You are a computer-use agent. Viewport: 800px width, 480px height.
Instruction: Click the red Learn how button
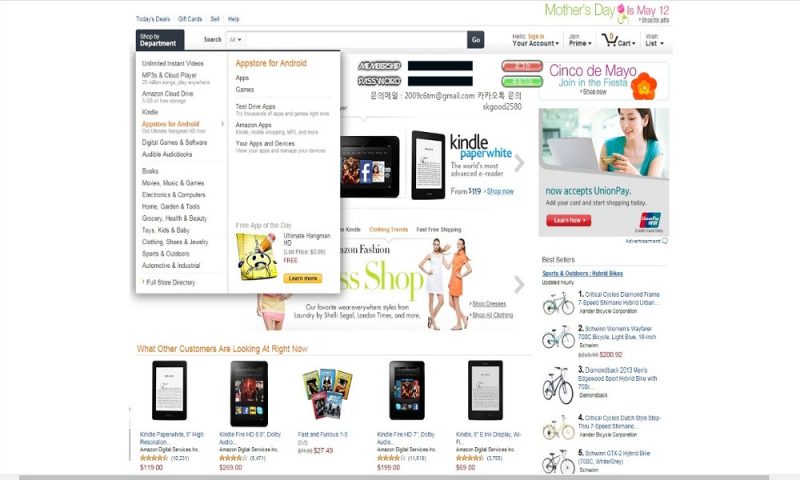pos(569,220)
